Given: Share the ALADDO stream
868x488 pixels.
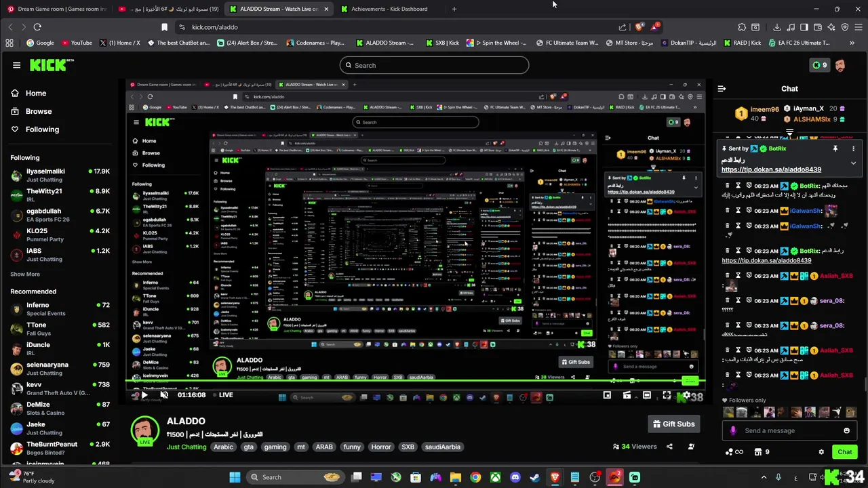Looking at the screenshot, I should click(669, 447).
